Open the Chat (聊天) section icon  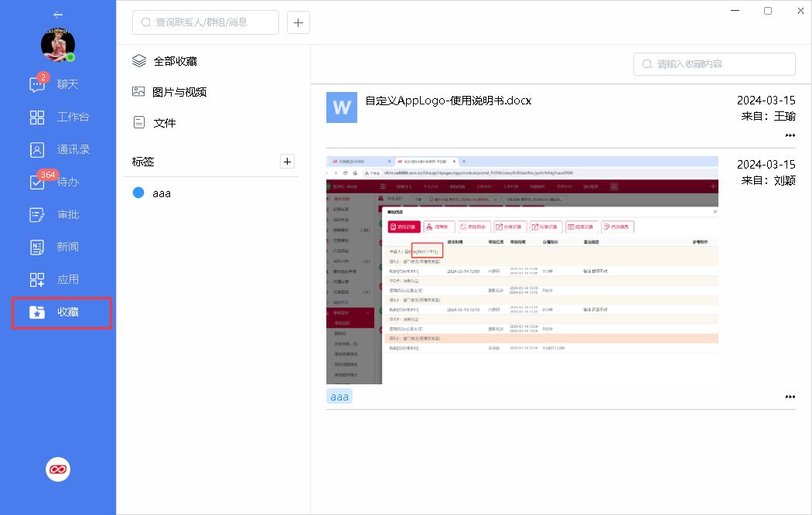(x=37, y=84)
